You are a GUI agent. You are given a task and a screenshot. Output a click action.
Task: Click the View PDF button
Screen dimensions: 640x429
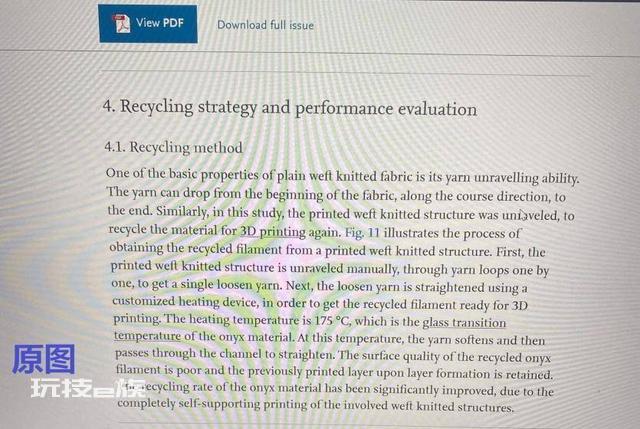[x=148, y=23]
